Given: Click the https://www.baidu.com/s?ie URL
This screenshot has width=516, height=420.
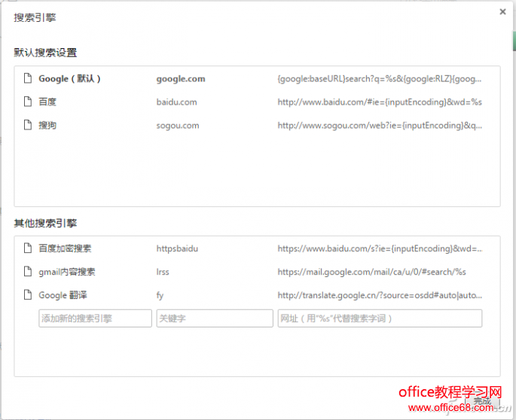Looking at the screenshot, I should pyautogui.click(x=380, y=248).
